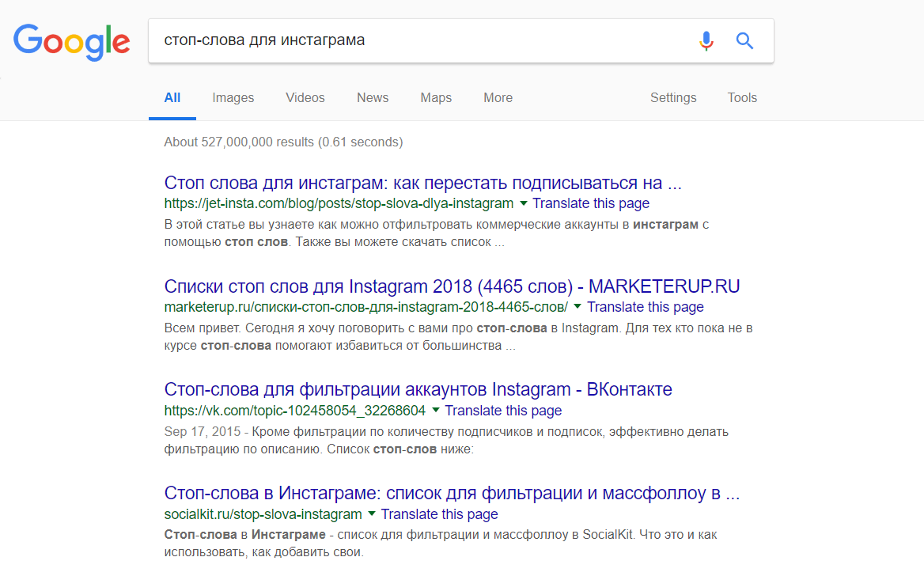The width and height of the screenshot is (924, 576).
Task: Open 'Стоп-слова для фильтрации аккаунтов' ВКонтакте result
Action: (418, 390)
